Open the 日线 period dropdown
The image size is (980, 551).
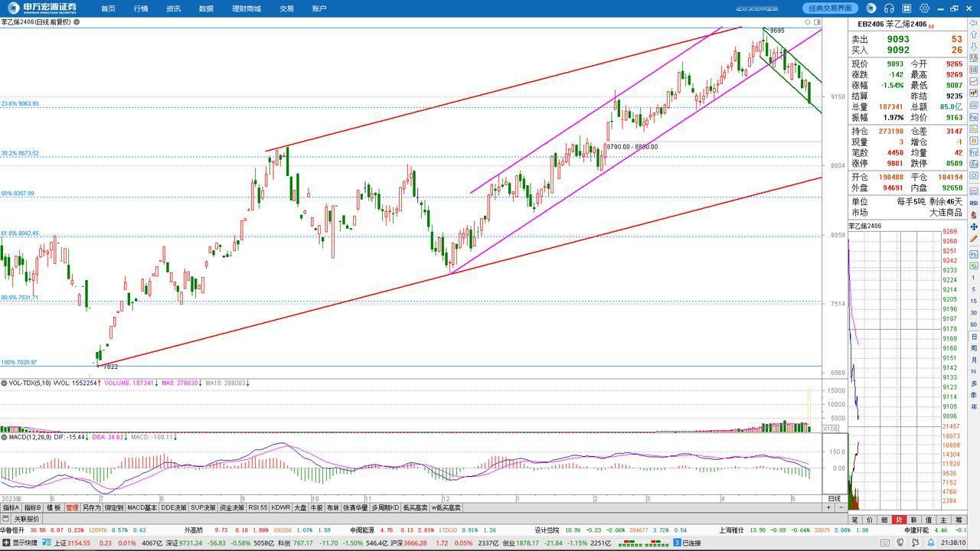(x=834, y=498)
